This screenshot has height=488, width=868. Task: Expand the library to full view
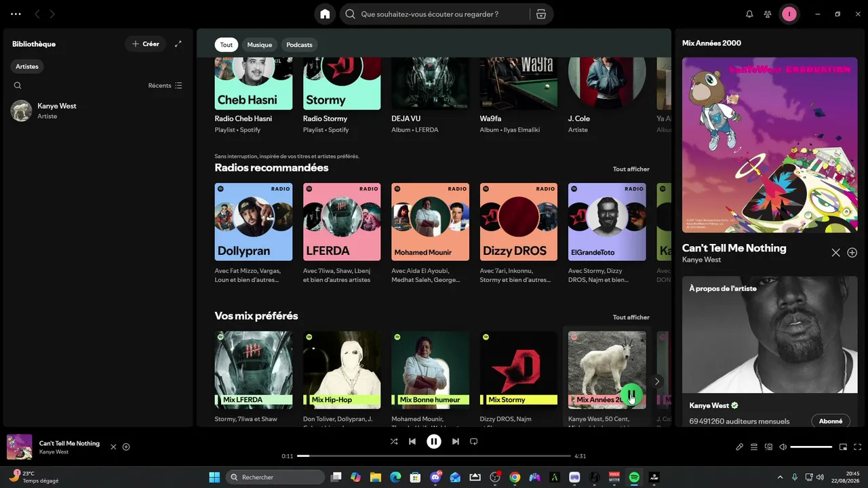(178, 44)
